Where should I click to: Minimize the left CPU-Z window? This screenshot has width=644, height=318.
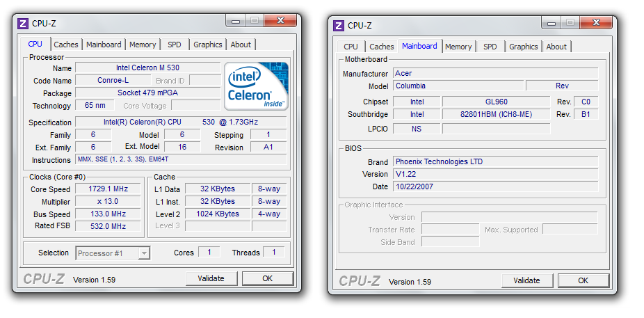pyautogui.click(x=236, y=20)
